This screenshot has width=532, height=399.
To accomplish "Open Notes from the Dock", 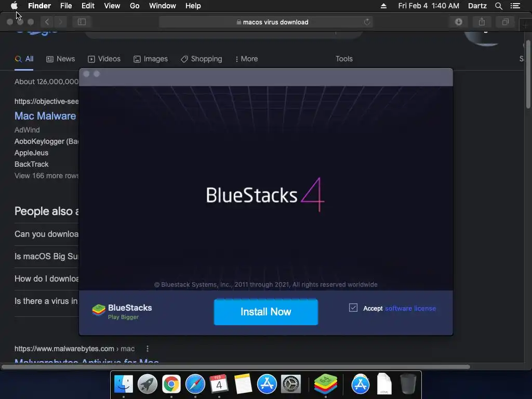I will point(243,384).
